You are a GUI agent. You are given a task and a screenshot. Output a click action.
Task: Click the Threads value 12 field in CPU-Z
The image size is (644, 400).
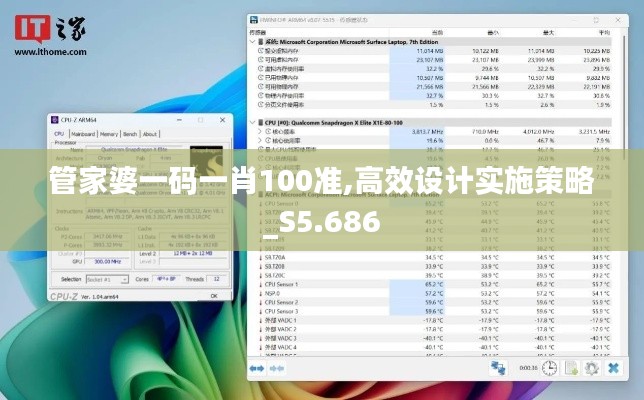point(216,279)
